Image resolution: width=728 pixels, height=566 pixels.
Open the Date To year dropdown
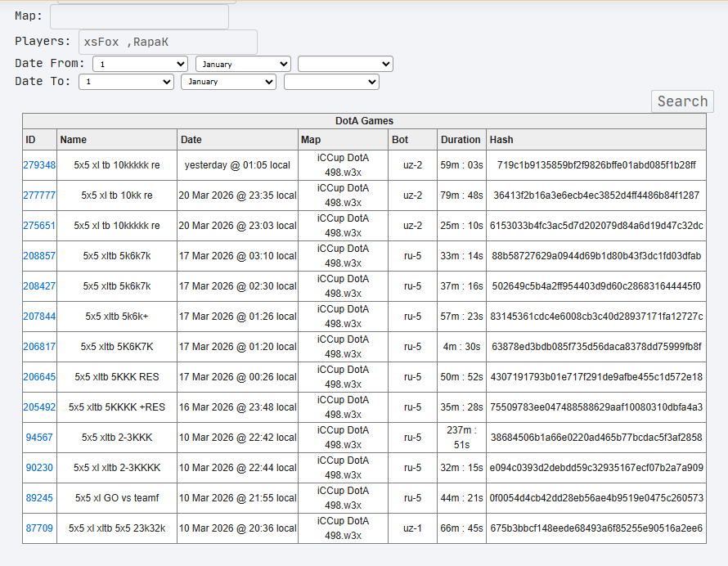tap(331, 82)
